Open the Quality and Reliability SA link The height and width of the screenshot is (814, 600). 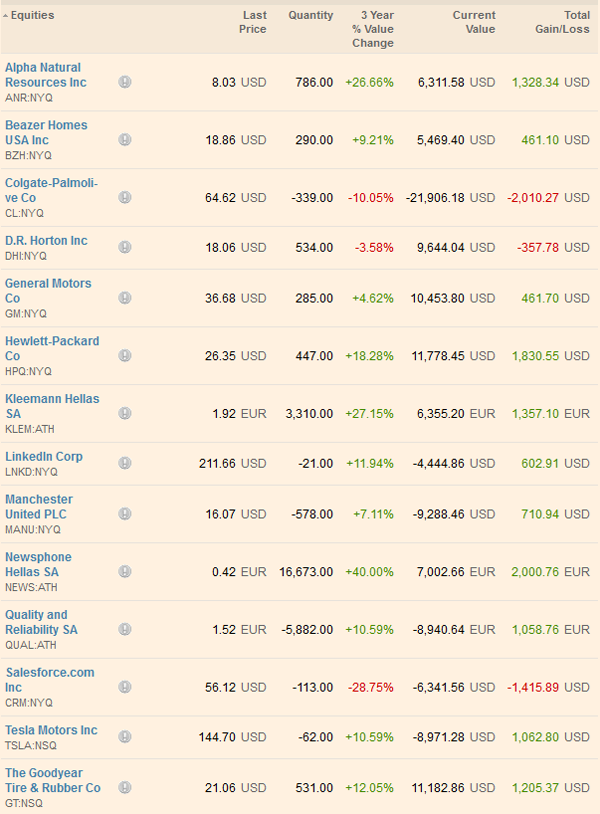pos(42,622)
